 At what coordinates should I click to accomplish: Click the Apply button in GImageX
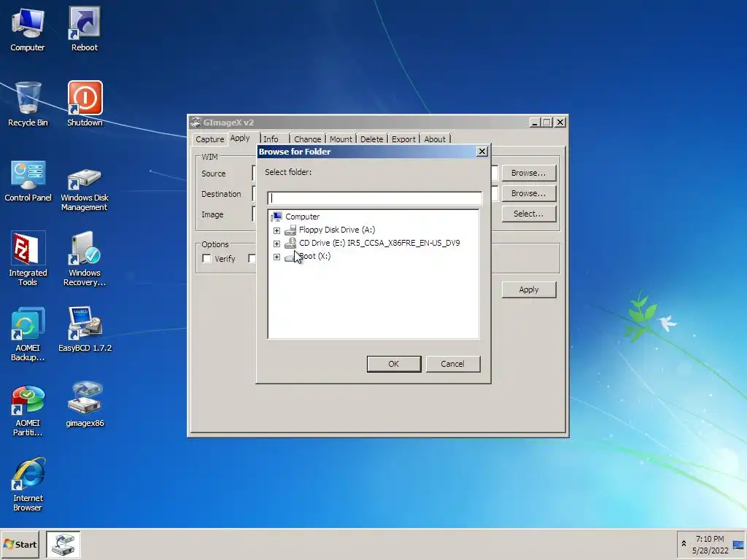click(x=529, y=289)
